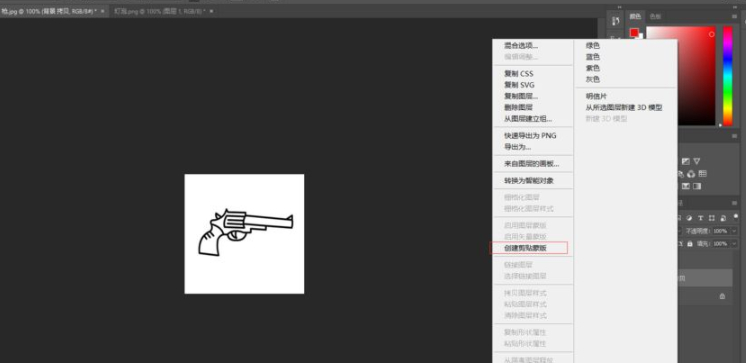746x363 pixels.
Task: Select 复制 SVG in the context menu
Action: 519,85
